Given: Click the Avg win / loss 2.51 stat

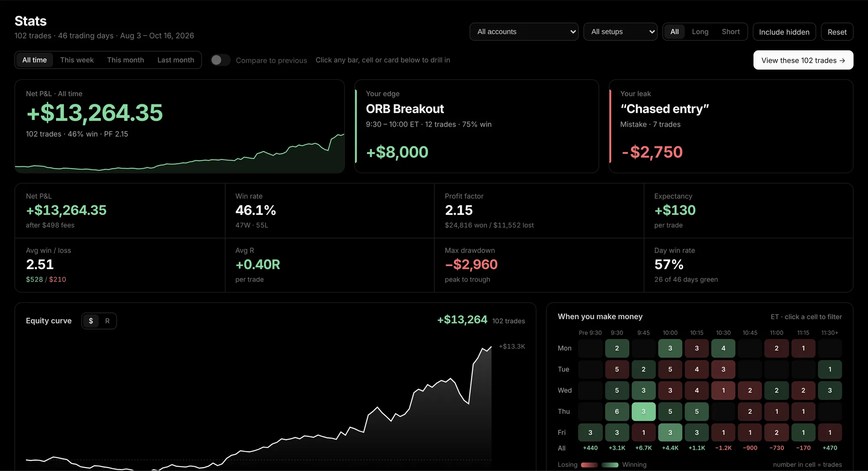Looking at the screenshot, I should pos(120,265).
